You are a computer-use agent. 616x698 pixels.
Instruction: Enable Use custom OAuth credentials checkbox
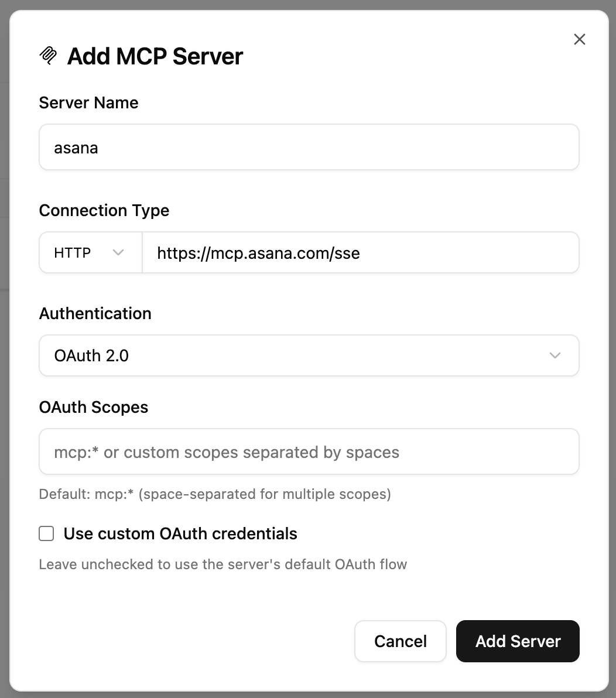pyautogui.click(x=46, y=533)
